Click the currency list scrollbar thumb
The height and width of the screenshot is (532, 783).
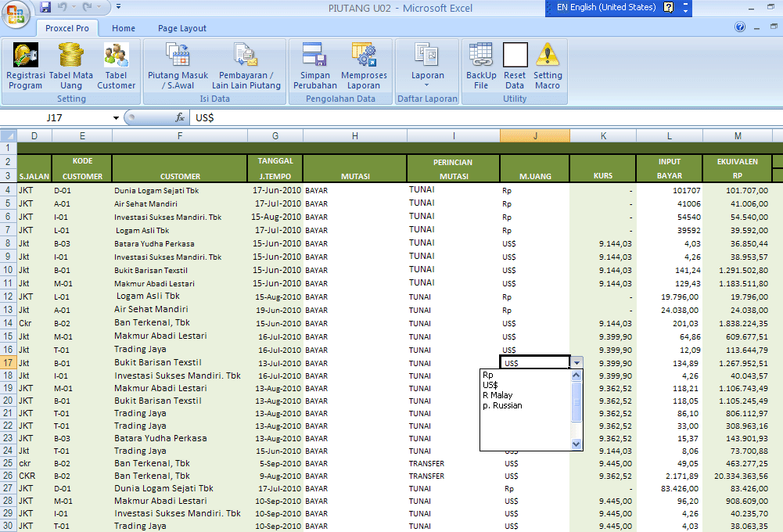[x=576, y=401]
